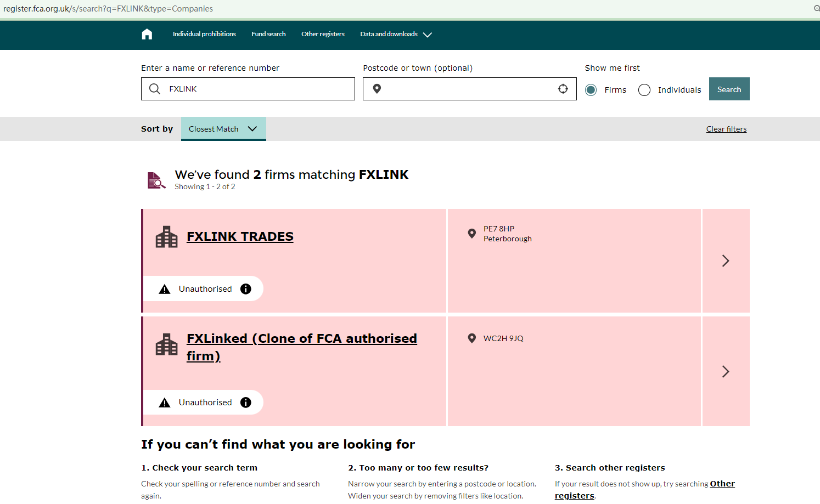This screenshot has width=820, height=504.
Task: Open the FXLINK TRADES firm link
Action: pyautogui.click(x=240, y=236)
